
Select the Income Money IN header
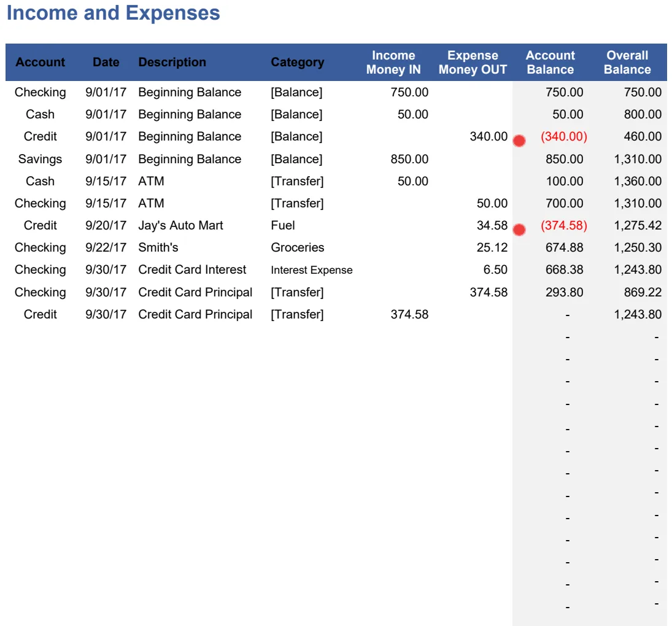(393, 62)
